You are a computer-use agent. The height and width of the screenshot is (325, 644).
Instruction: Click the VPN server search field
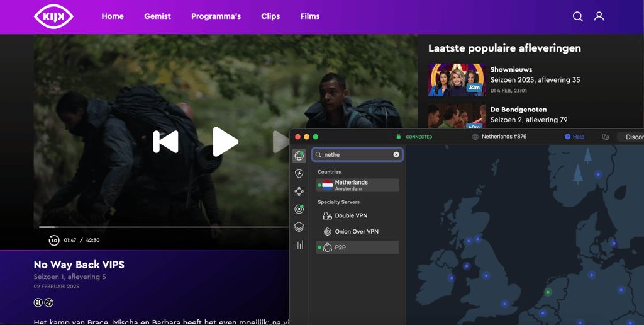(x=357, y=155)
